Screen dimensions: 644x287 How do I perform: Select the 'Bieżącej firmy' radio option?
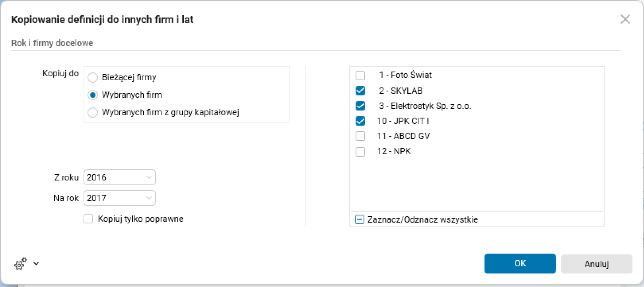(x=93, y=78)
